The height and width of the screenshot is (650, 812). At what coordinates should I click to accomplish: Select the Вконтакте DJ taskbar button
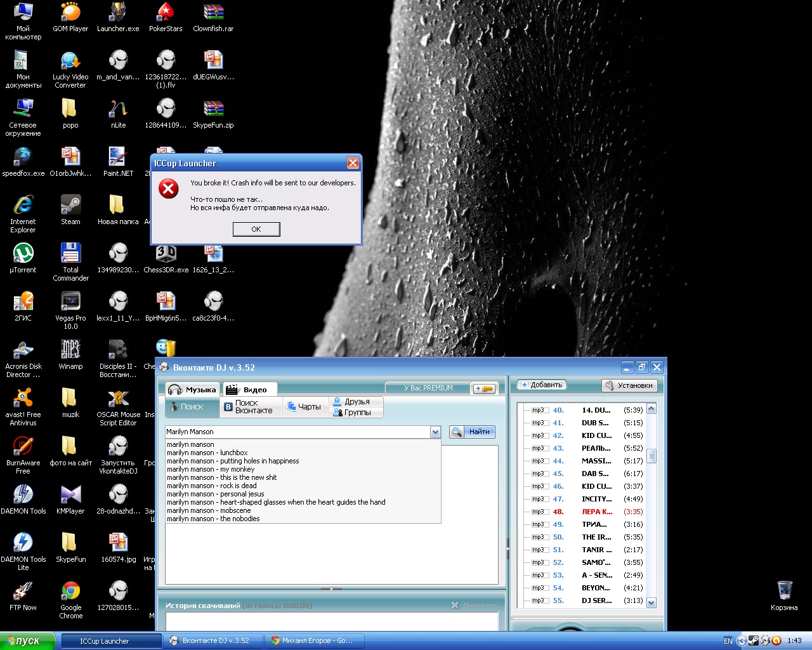(x=213, y=641)
